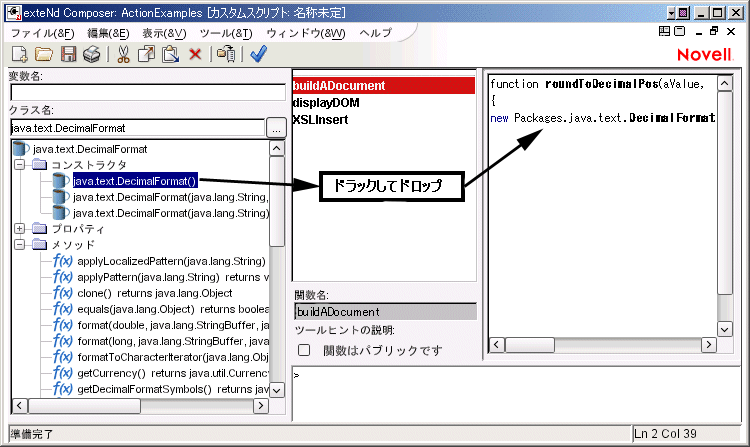
Task: Click the class tree horizontal scrollbar thumb
Action: click(x=84, y=406)
